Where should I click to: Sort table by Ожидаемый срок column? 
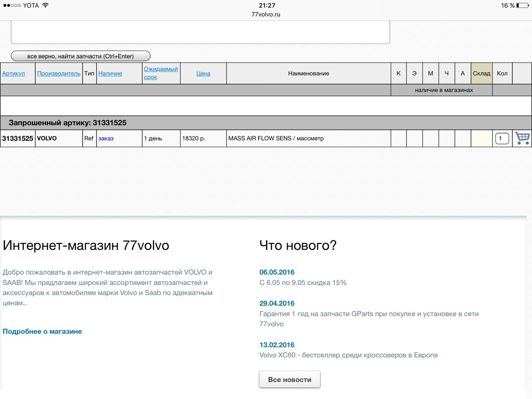pyautogui.click(x=161, y=73)
